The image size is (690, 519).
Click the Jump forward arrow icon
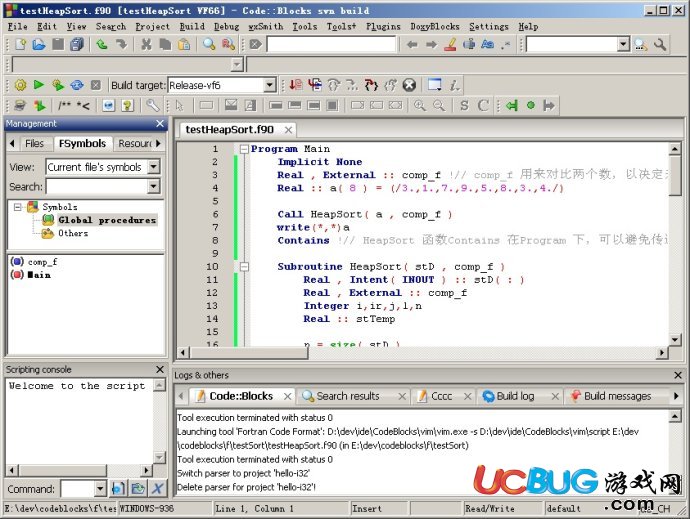(x=432, y=44)
